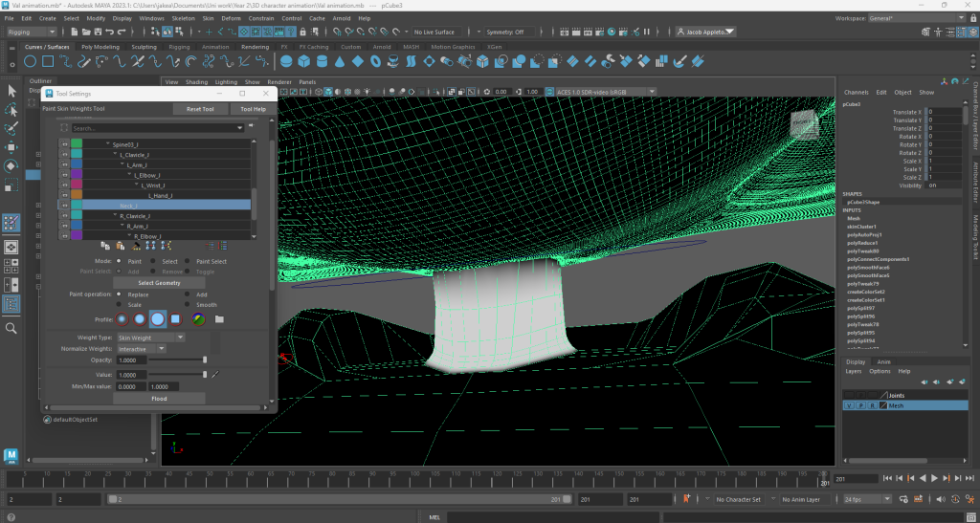The height and width of the screenshot is (523, 980).
Task: Click the polygon sphere shelf icon
Action: (x=286, y=61)
